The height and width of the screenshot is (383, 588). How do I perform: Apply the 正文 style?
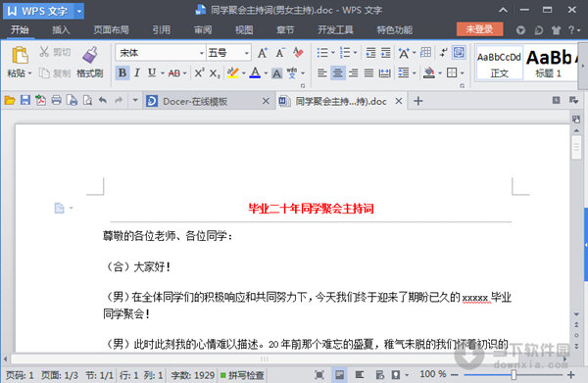(499, 64)
